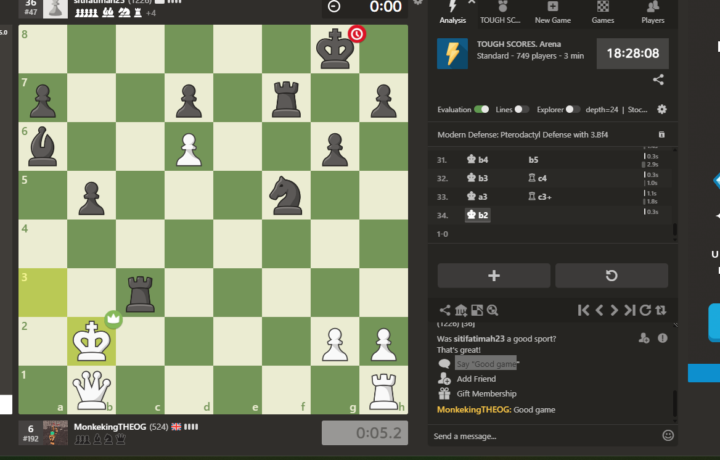720x460 pixels.
Task: Click the 1-0 game result text
Action: coord(442,234)
